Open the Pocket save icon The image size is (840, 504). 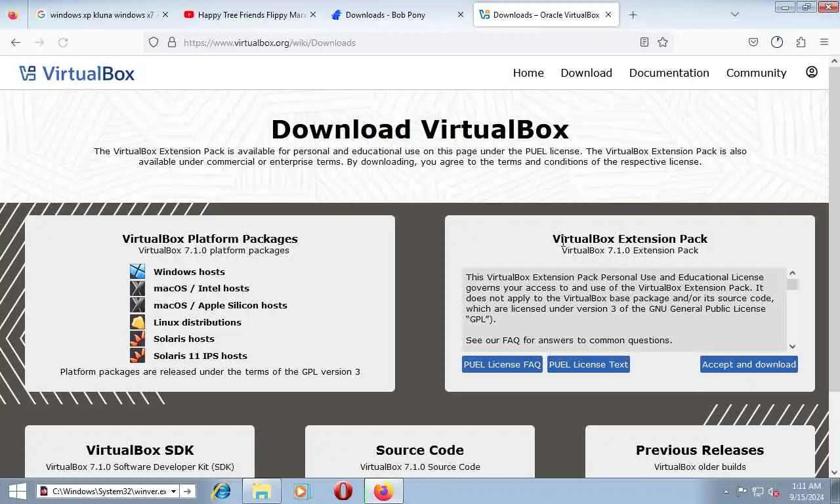753,42
